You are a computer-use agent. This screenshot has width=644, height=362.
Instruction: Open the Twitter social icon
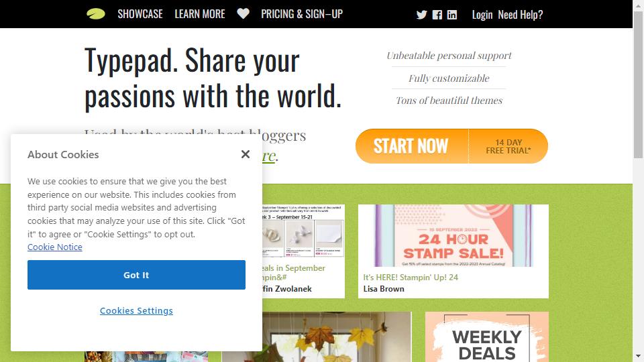point(421,15)
